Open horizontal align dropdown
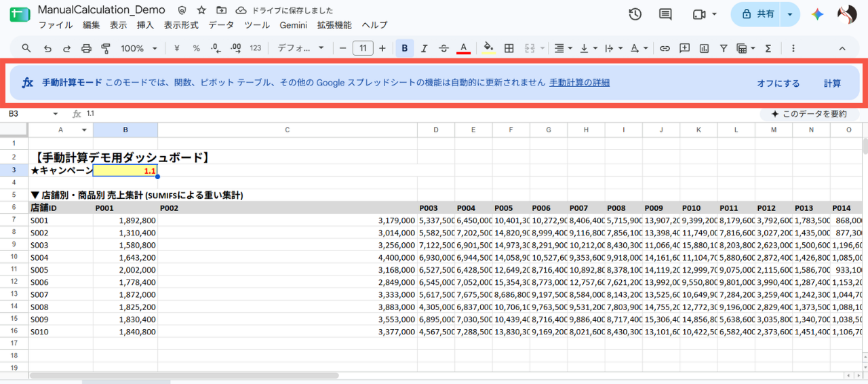 [x=564, y=48]
